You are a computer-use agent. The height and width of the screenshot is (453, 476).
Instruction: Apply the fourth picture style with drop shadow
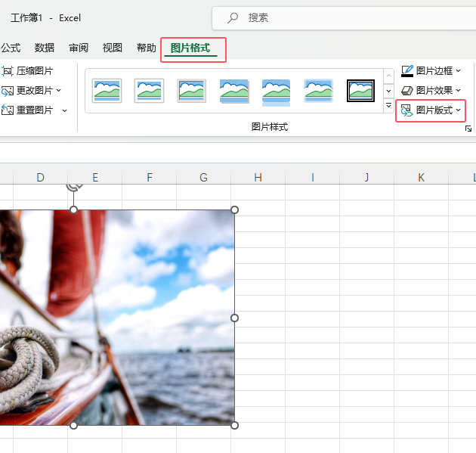pos(233,92)
